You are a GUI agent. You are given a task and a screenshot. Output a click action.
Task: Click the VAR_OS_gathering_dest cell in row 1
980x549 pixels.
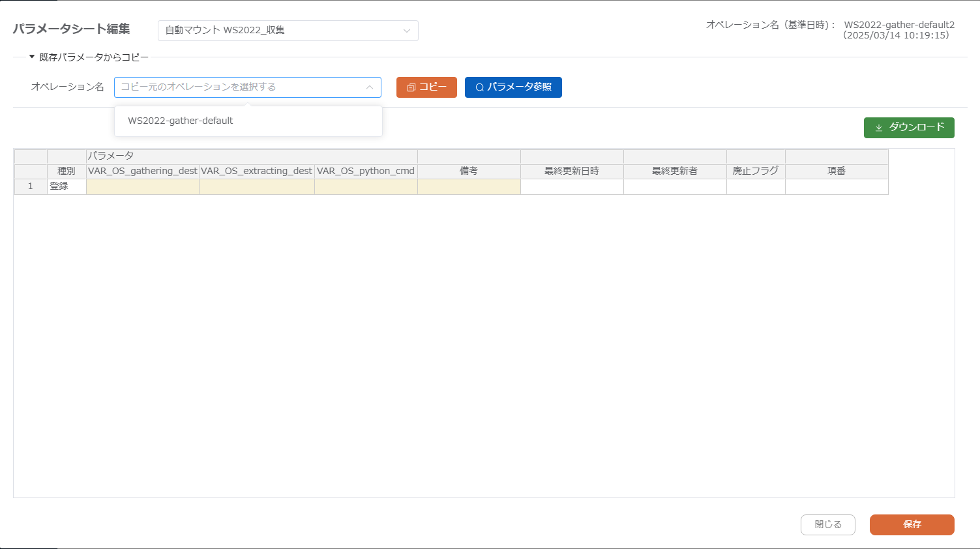click(142, 186)
